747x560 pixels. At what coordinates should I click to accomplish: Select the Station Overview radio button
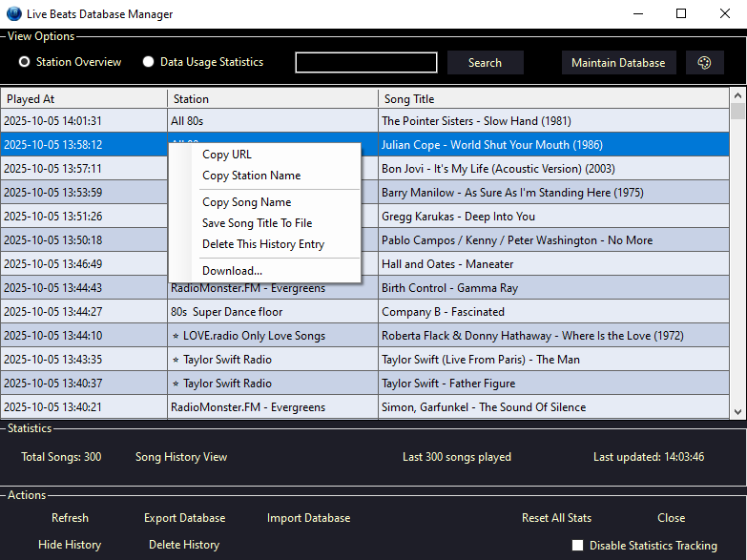click(x=25, y=62)
